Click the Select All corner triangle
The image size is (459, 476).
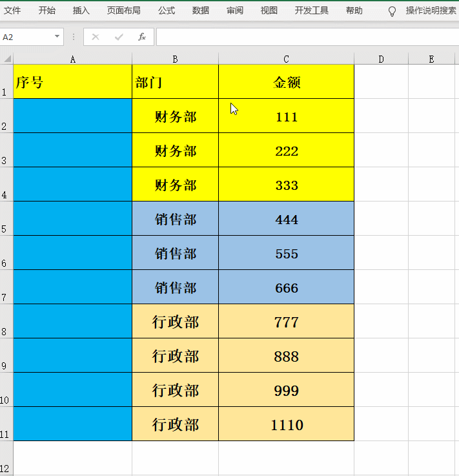click(7, 58)
